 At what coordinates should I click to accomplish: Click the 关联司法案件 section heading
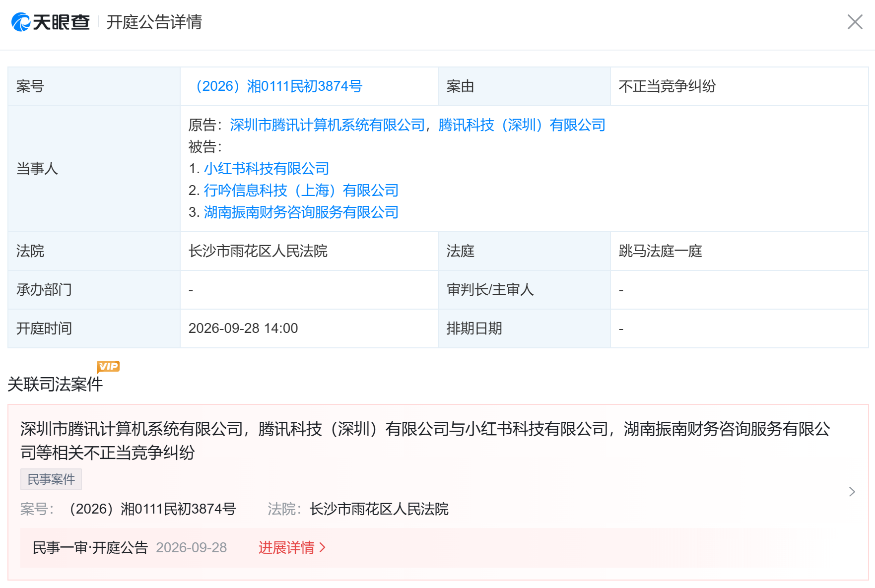coord(55,384)
